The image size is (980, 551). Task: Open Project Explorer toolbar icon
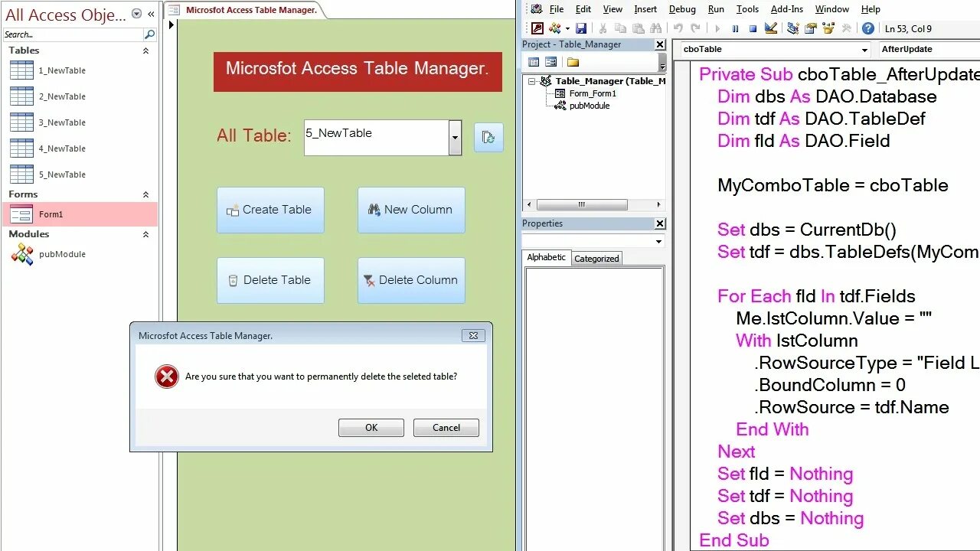click(x=792, y=28)
